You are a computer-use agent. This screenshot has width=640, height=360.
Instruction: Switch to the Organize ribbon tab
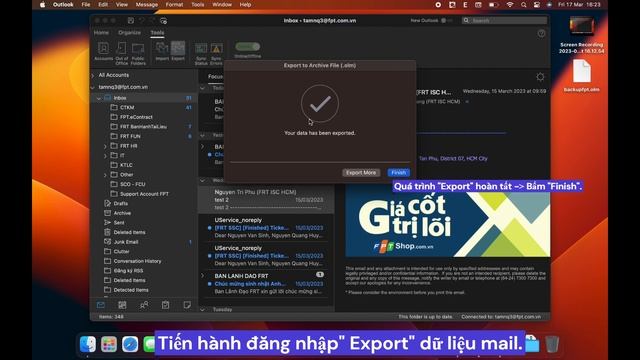point(129,33)
